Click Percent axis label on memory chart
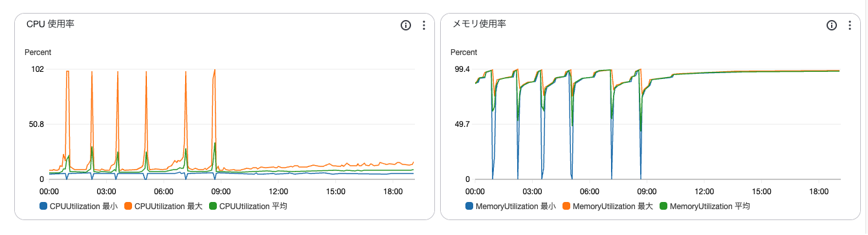 click(x=463, y=52)
